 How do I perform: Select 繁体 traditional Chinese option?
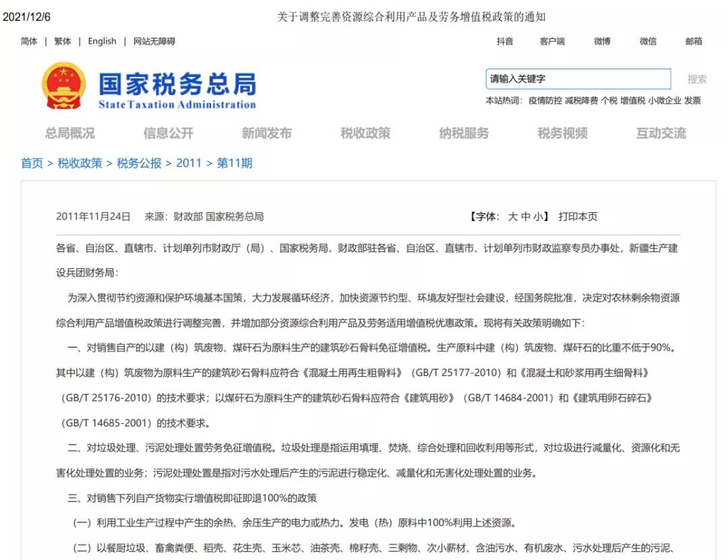(63, 41)
